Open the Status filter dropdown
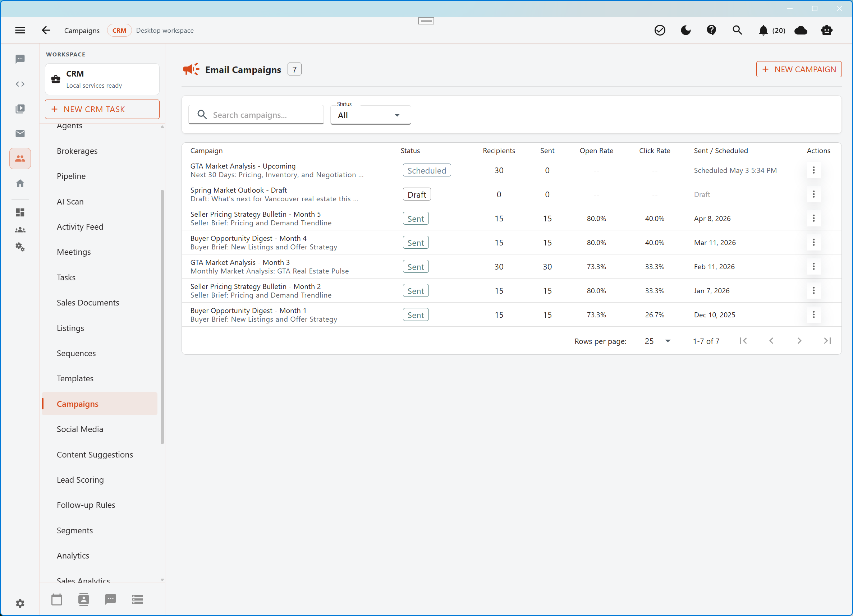 click(x=371, y=115)
